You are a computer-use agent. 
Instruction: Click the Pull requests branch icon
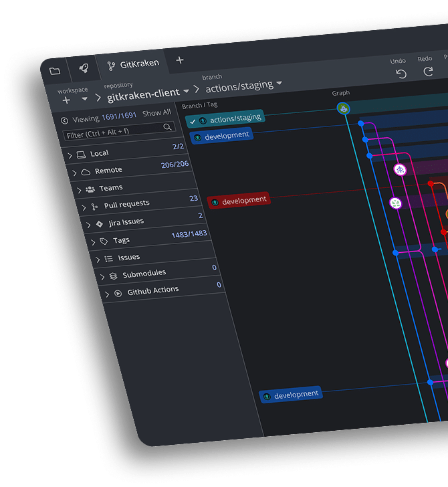click(x=94, y=207)
